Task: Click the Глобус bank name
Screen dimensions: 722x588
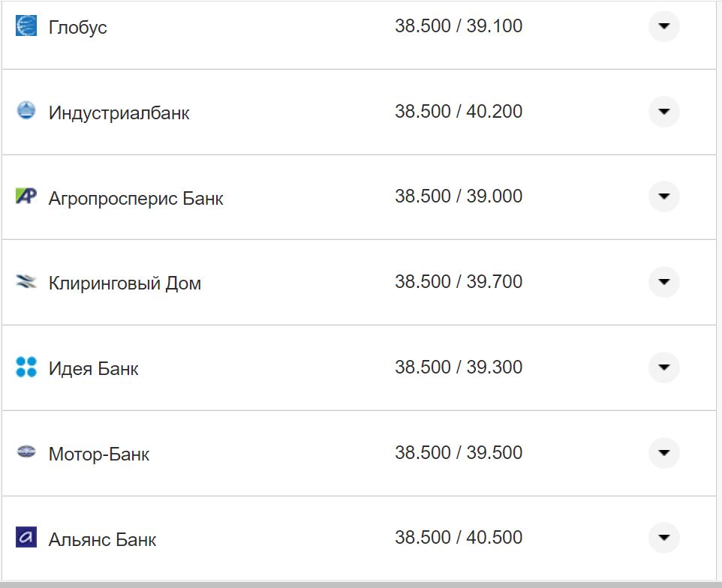Action: pos(77,27)
